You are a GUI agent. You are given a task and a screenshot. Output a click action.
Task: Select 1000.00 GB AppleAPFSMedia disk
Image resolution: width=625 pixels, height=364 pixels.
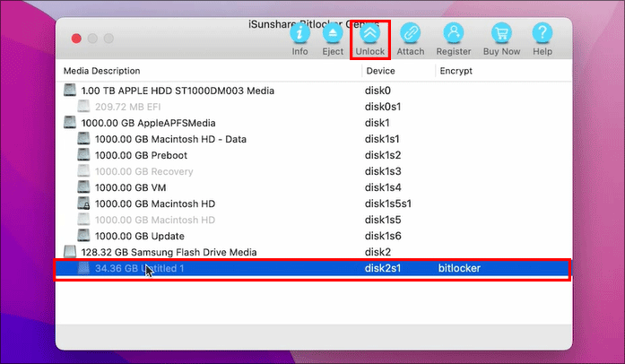(151, 123)
